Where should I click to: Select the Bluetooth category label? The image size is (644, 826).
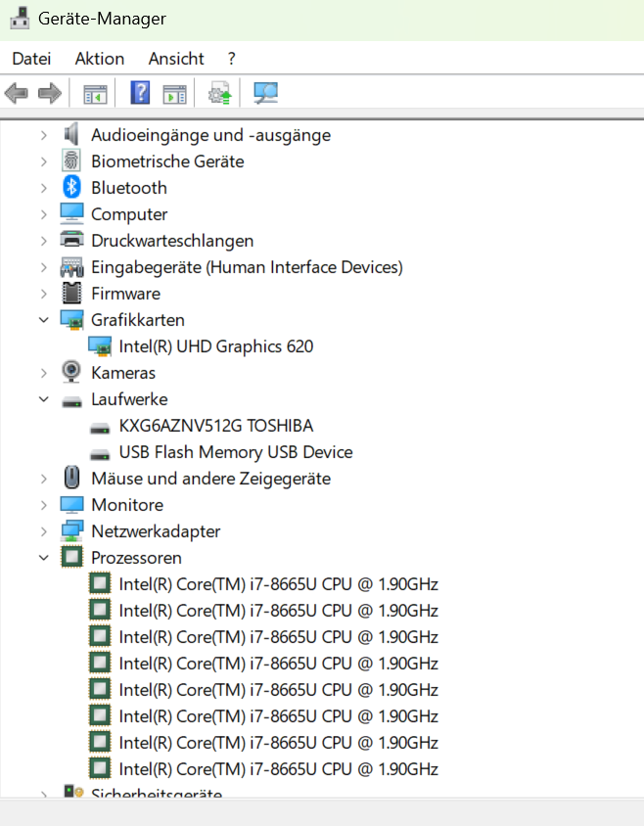(129, 188)
